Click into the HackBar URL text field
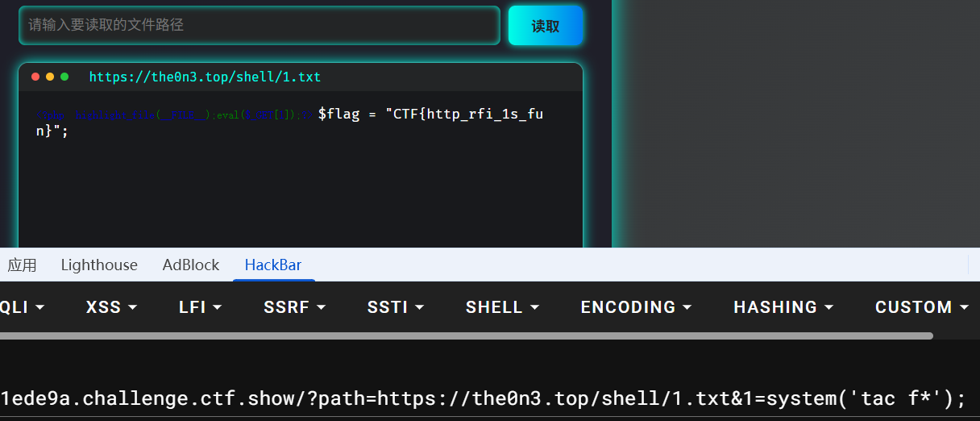Image resolution: width=980 pixels, height=421 pixels. click(484, 398)
